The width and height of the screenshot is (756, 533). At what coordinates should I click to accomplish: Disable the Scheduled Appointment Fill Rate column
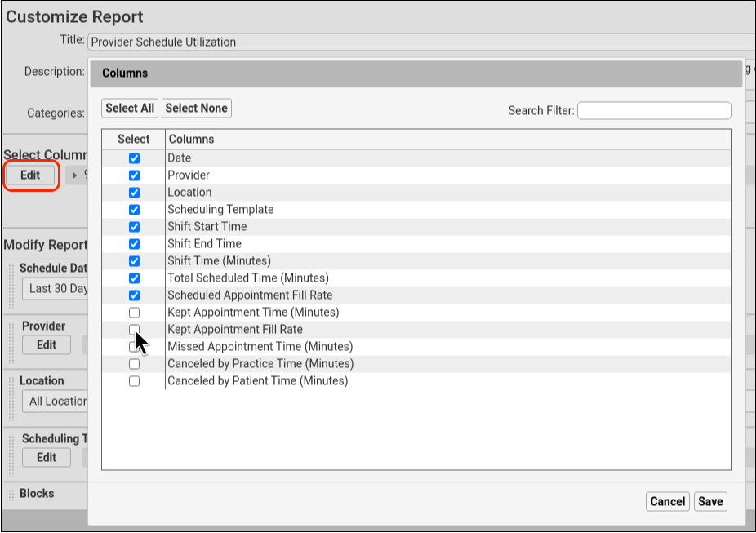134,295
